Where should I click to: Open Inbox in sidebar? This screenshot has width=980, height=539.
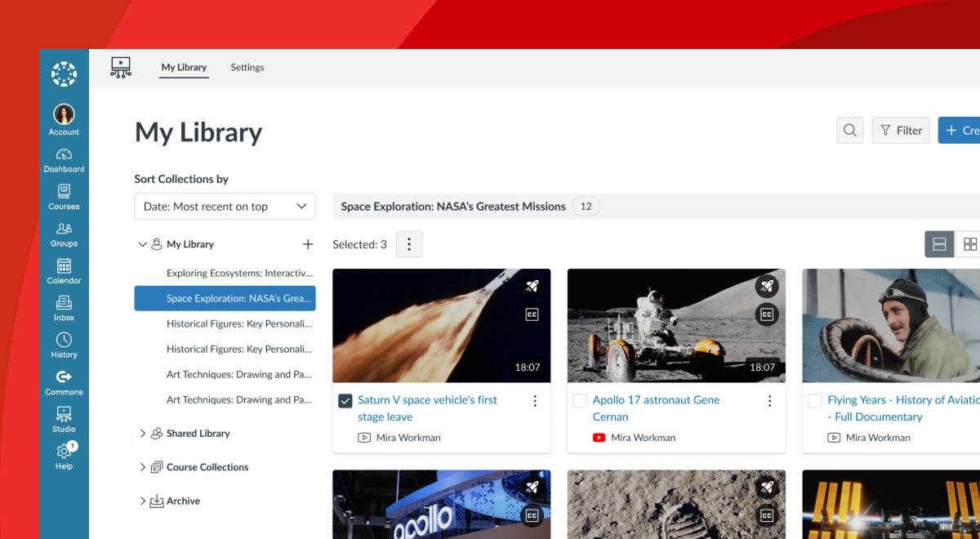point(64,309)
